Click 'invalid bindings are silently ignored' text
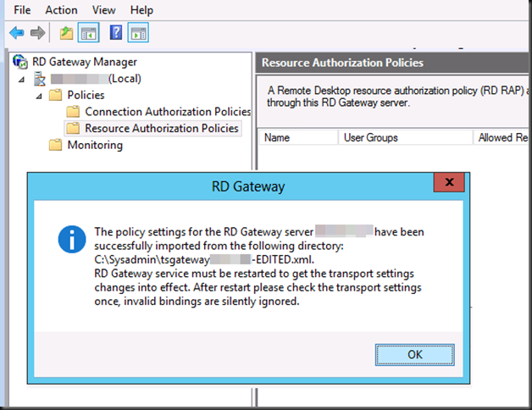 click(x=212, y=301)
